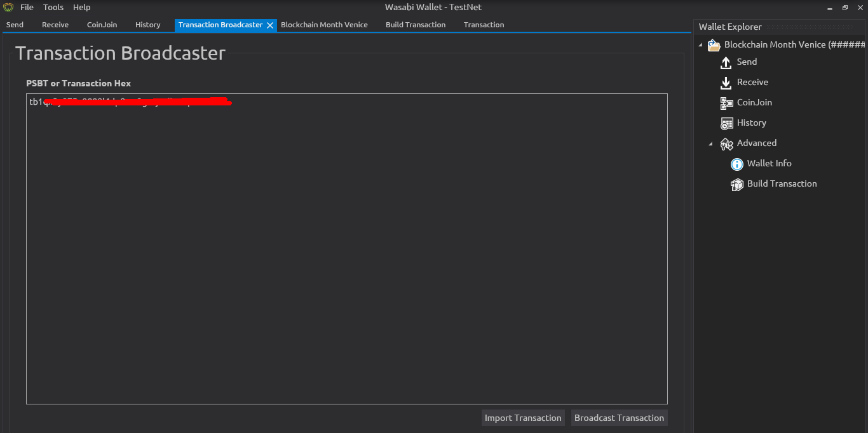Switch to the Transaction tab
Image resolution: width=868 pixels, height=433 pixels.
tap(484, 25)
